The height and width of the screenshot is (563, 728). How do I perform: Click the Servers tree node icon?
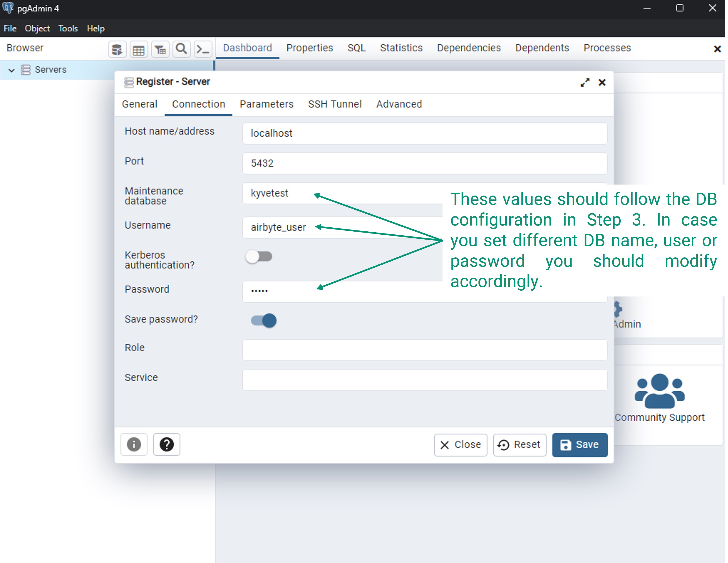pos(26,70)
